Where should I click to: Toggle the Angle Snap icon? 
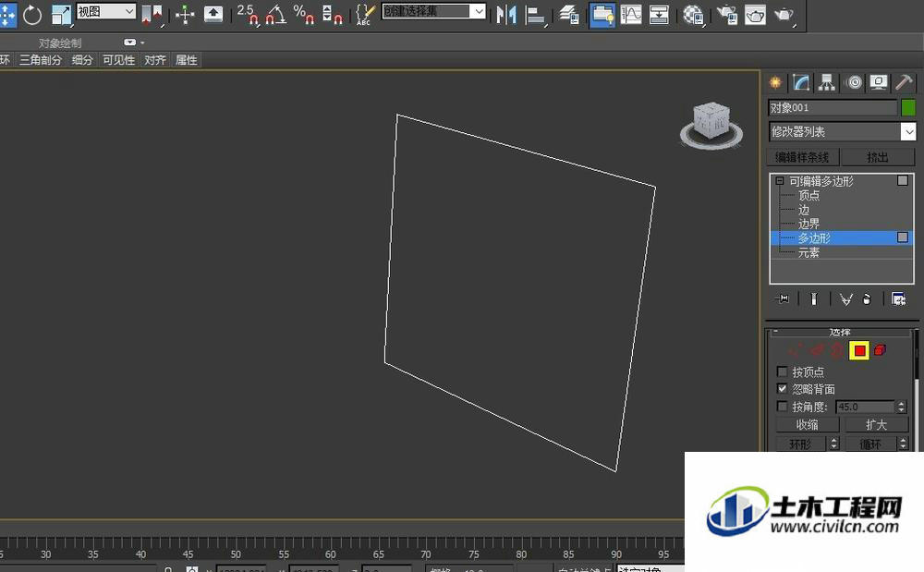275,14
